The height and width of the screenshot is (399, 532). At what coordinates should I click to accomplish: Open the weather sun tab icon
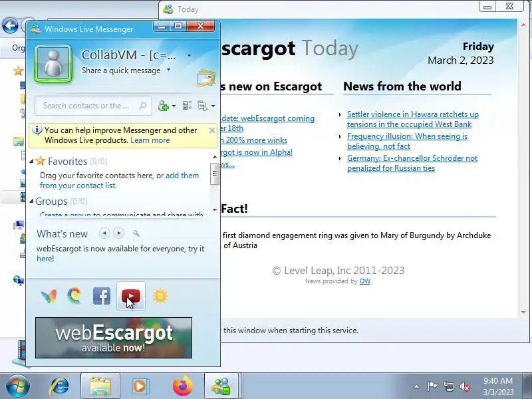click(160, 296)
